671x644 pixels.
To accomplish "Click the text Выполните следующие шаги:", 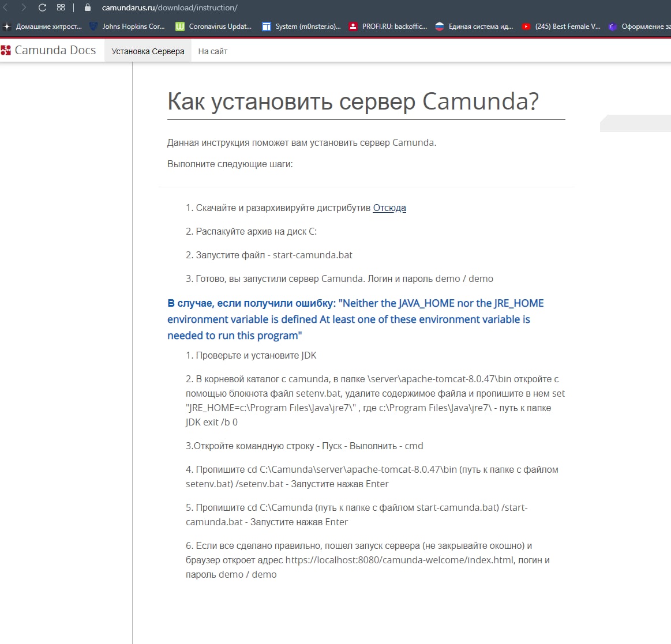I will pos(230,164).
